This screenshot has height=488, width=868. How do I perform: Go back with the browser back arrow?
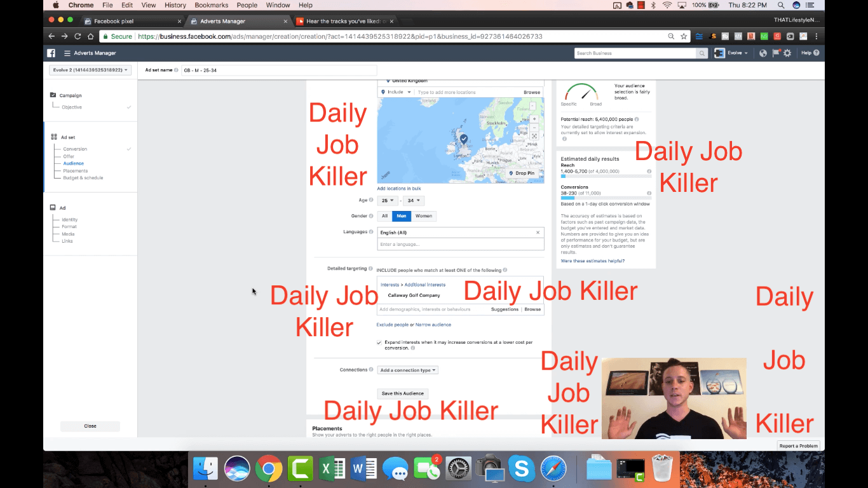pyautogui.click(x=52, y=36)
